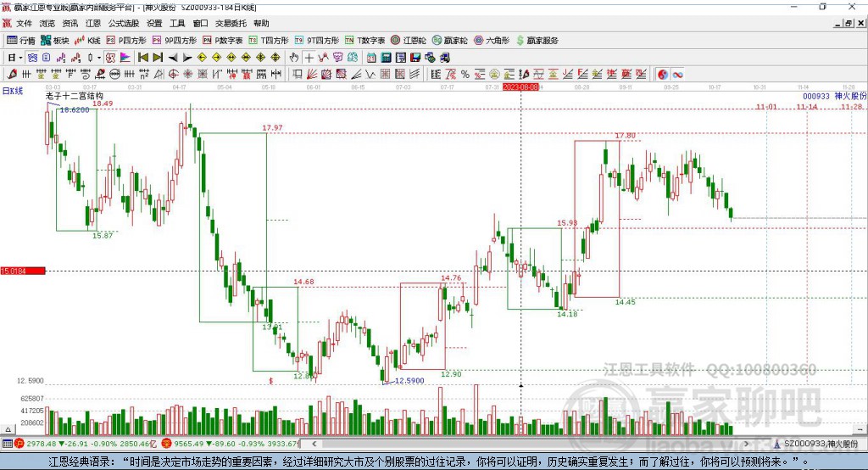
Task: Click the pink flag icon
Action: pyautogui.click(x=125, y=58)
